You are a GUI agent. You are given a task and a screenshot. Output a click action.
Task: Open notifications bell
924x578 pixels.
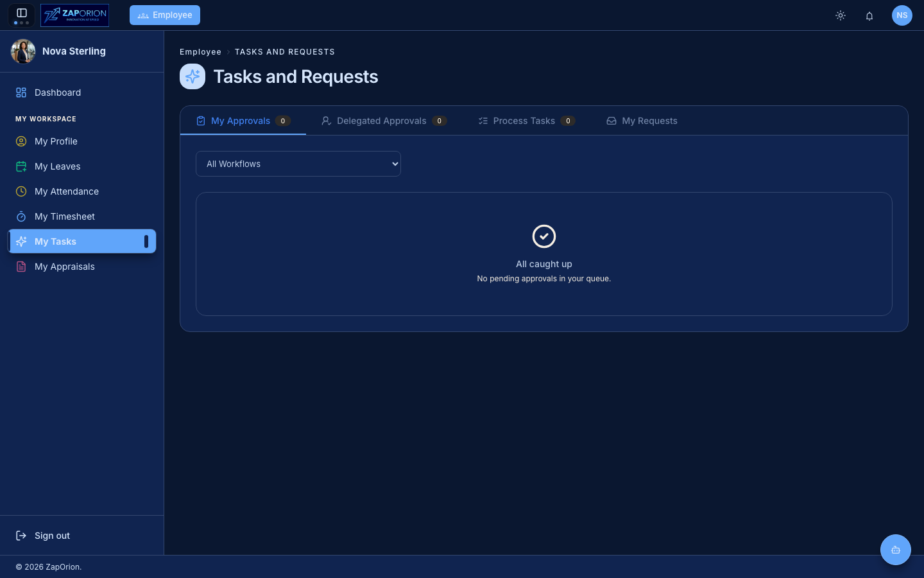point(869,15)
